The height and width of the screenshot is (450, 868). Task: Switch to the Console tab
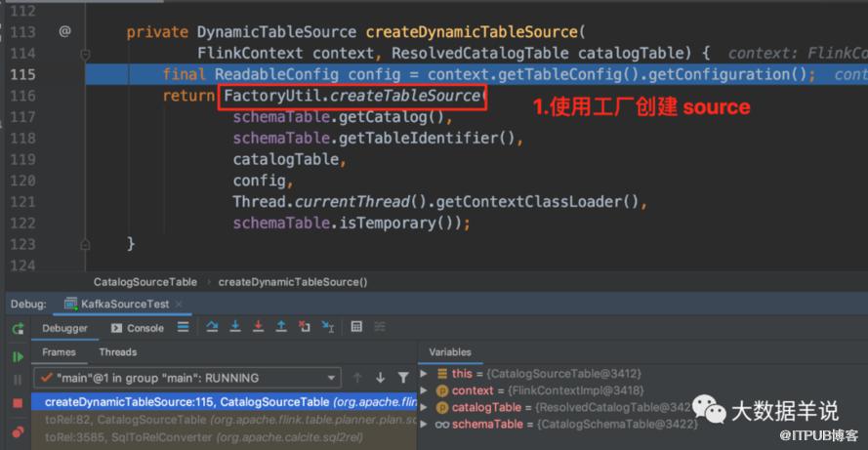point(138,328)
